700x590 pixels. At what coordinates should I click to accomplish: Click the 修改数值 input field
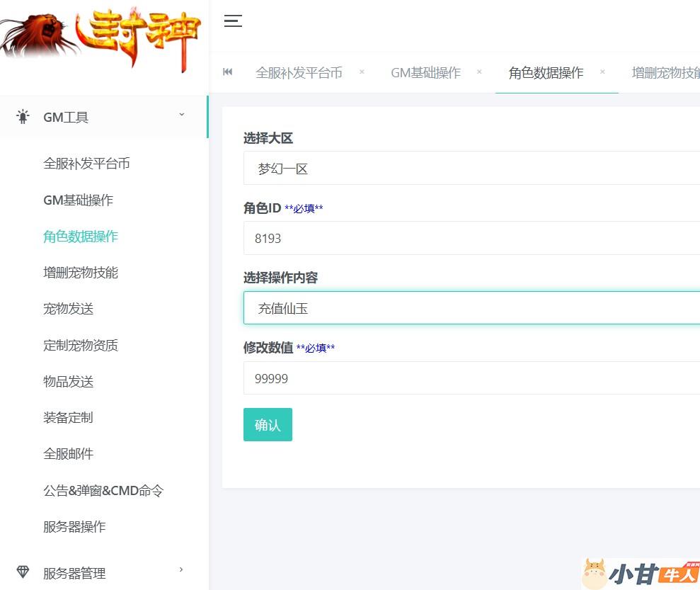tap(471, 378)
